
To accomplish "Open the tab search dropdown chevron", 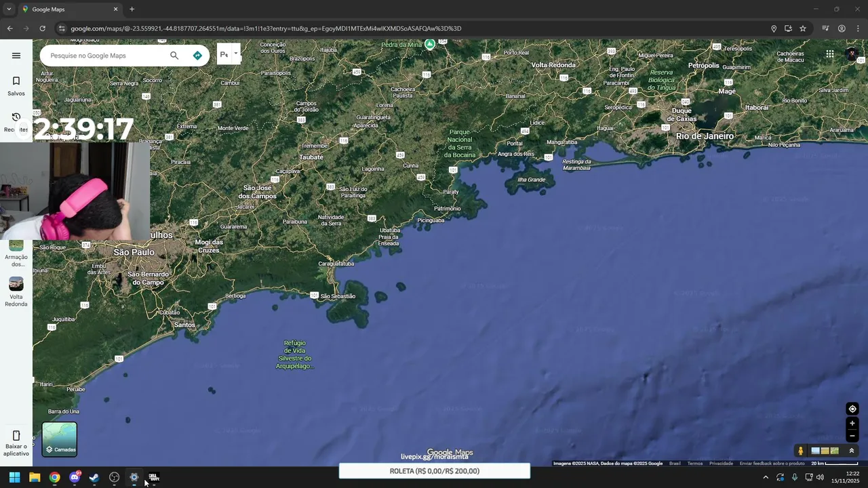I will click(8, 9).
